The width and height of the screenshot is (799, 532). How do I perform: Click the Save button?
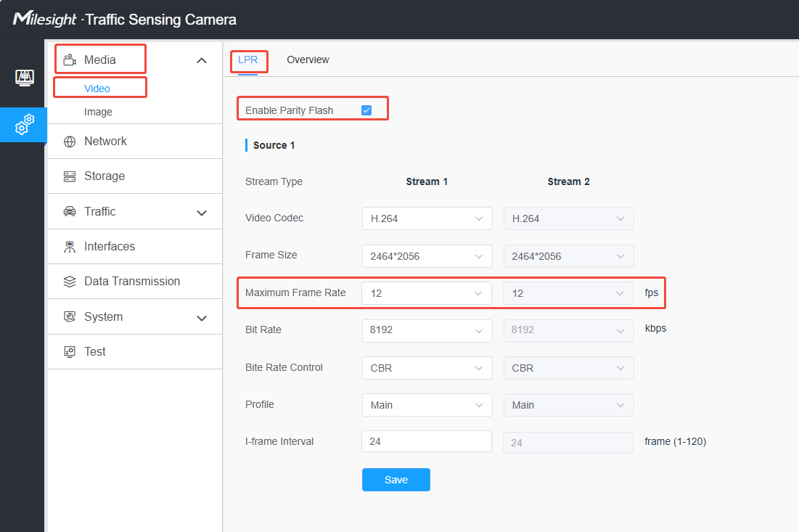(396, 480)
